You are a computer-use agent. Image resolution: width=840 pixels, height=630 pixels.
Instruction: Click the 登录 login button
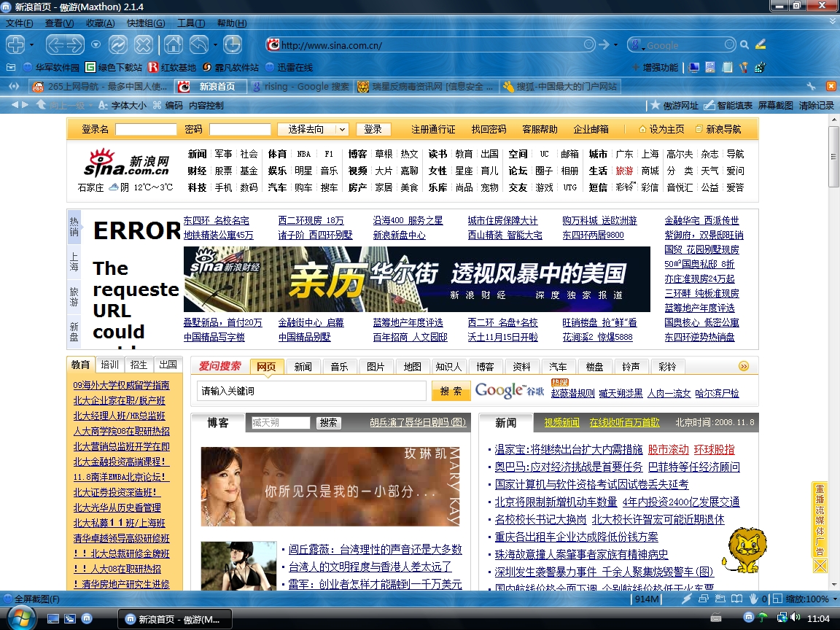(373, 129)
